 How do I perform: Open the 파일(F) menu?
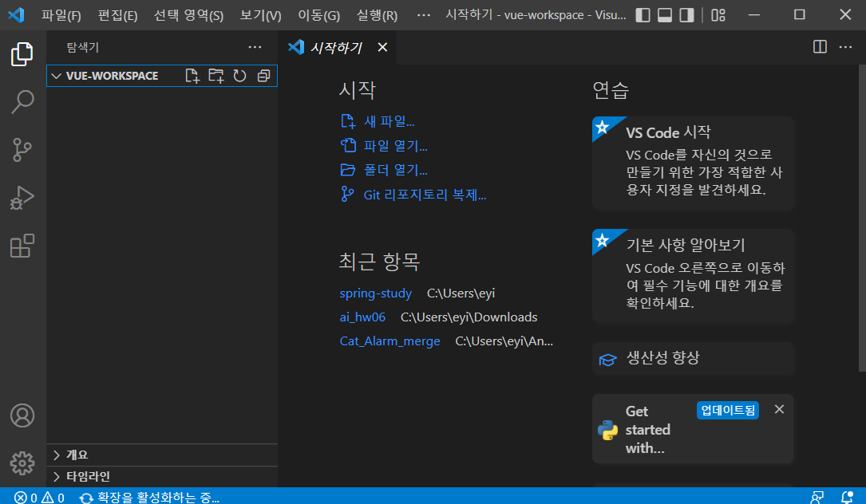61,15
